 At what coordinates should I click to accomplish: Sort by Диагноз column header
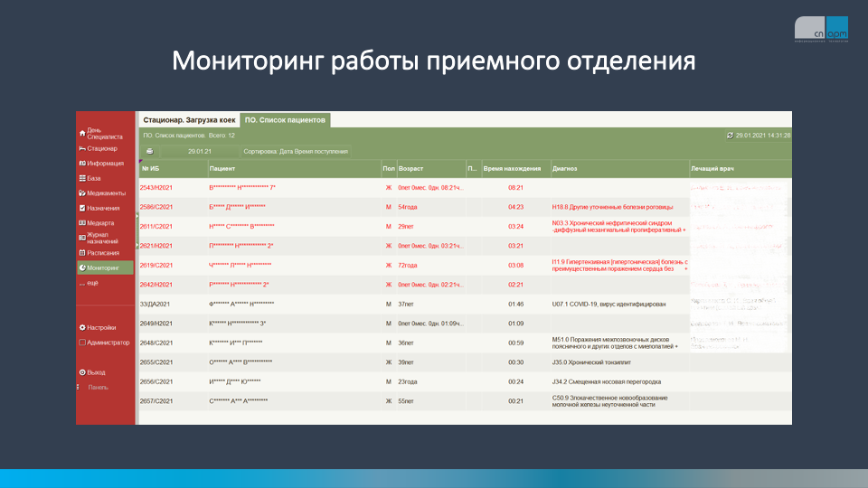click(x=620, y=169)
